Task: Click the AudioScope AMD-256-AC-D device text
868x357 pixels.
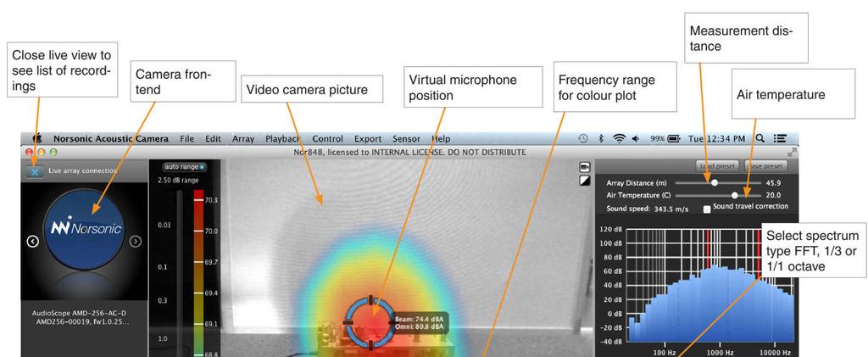Action: 79,313
